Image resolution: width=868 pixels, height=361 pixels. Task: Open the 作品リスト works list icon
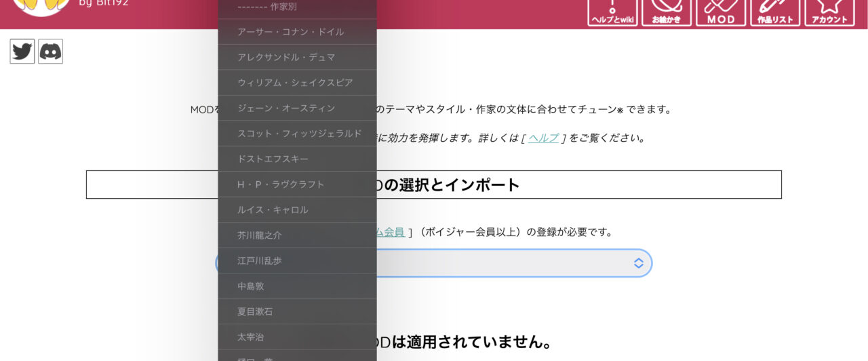[x=775, y=13]
